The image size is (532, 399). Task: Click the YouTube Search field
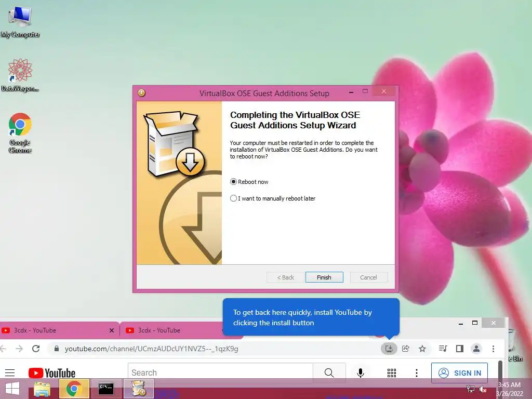pos(220,373)
